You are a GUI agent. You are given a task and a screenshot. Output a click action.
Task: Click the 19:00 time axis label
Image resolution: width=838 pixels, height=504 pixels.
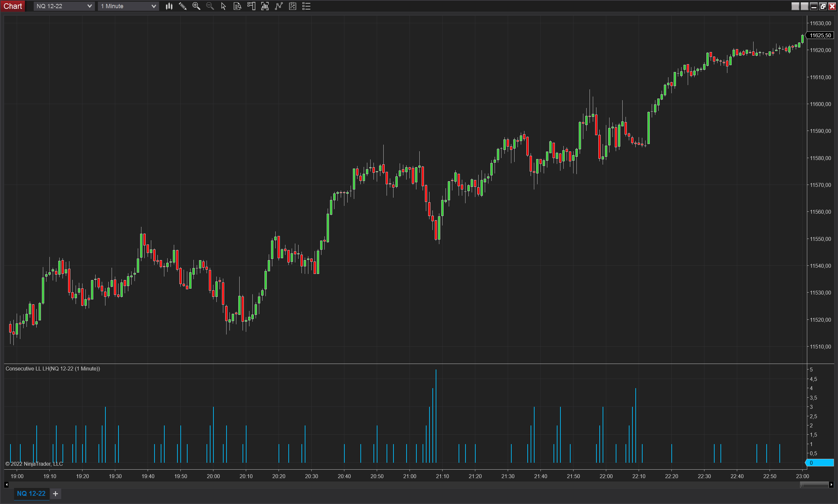pos(17,476)
